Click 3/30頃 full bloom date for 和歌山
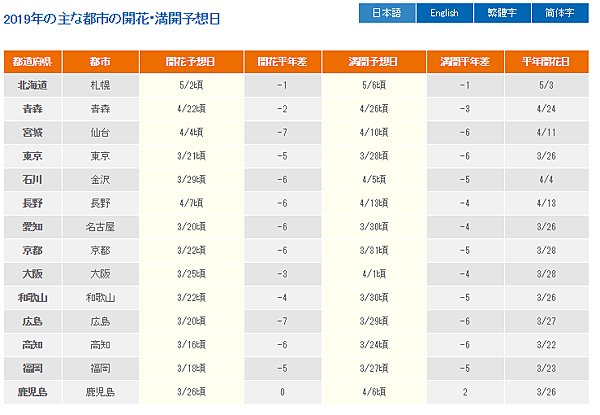 coord(374,298)
